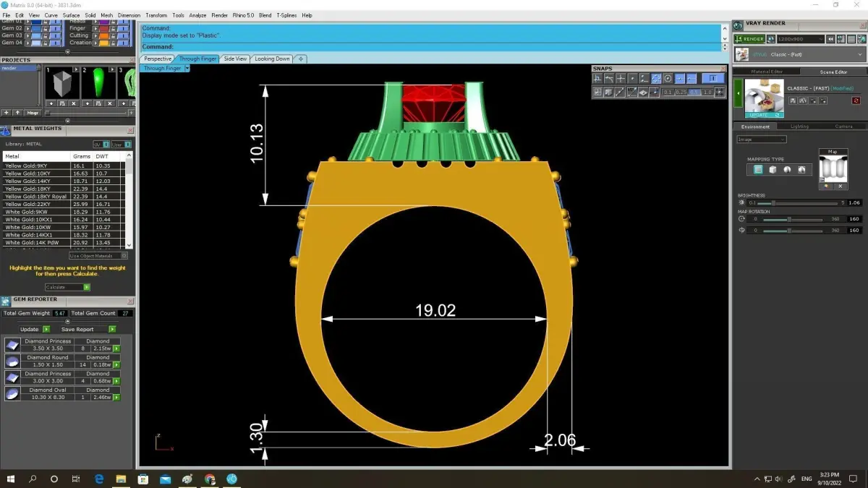Toggle the highlighted rotate snap icon
The width and height of the screenshot is (868, 488).
656,79
